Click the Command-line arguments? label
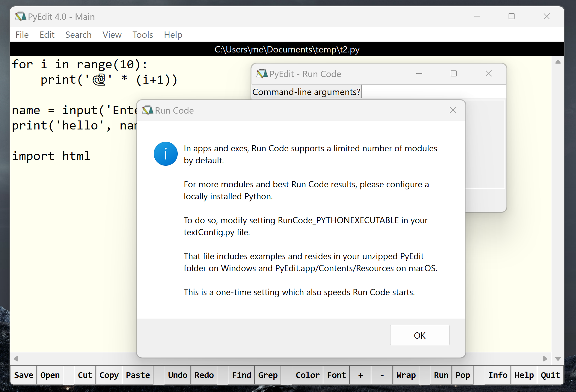The height and width of the screenshot is (392, 576). coord(306,92)
